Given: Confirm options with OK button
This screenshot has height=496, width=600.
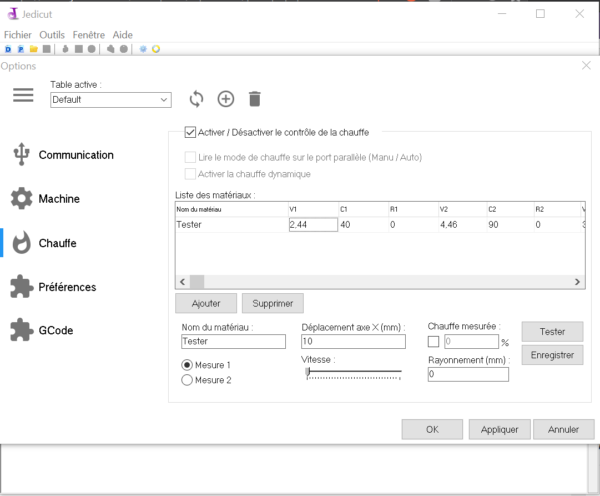Looking at the screenshot, I should [x=432, y=429].
